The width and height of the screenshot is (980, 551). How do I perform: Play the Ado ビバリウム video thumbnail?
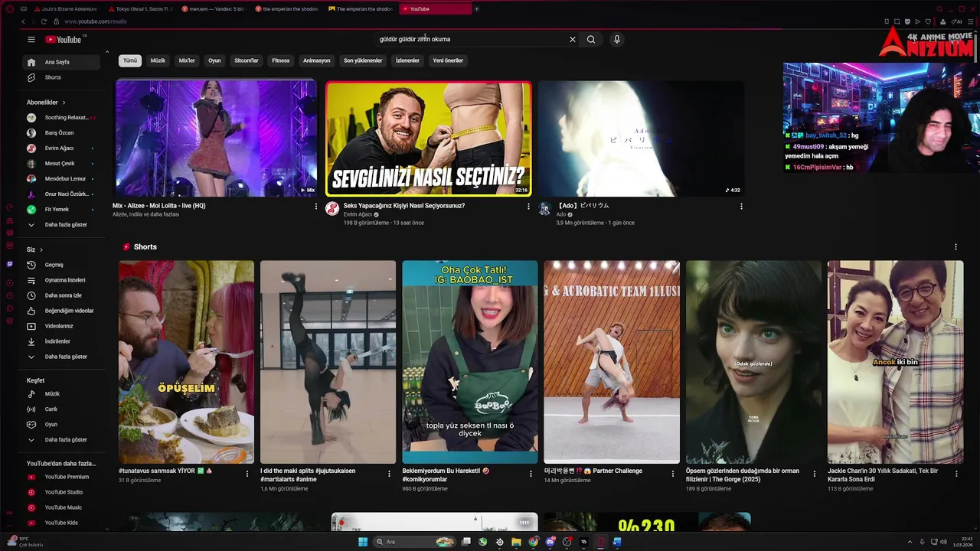point(641,139)
